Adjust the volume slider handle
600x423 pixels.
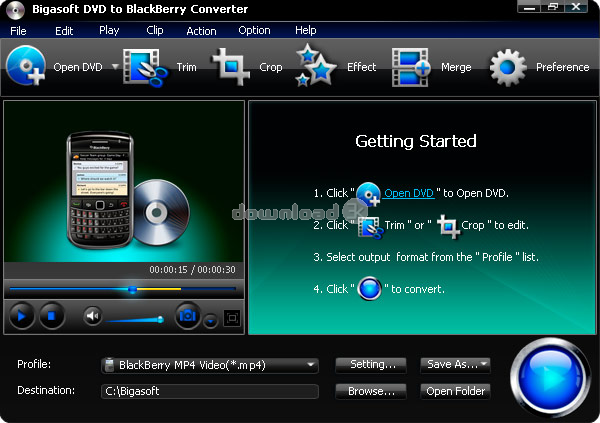[160, 319]
